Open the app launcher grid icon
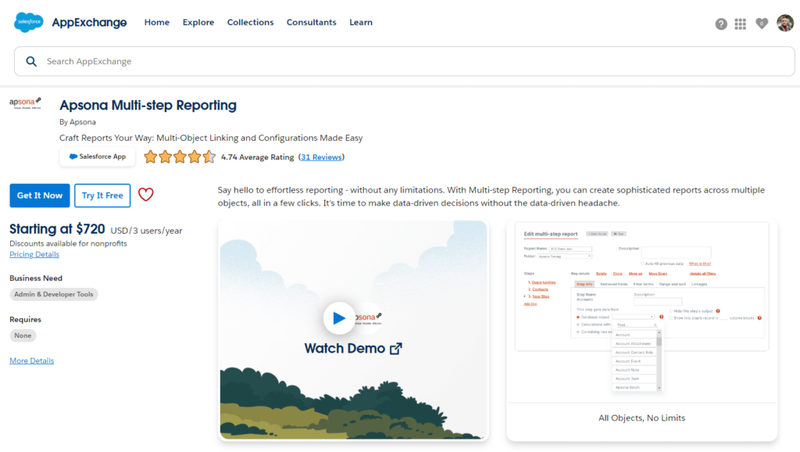 click(740, 24)
